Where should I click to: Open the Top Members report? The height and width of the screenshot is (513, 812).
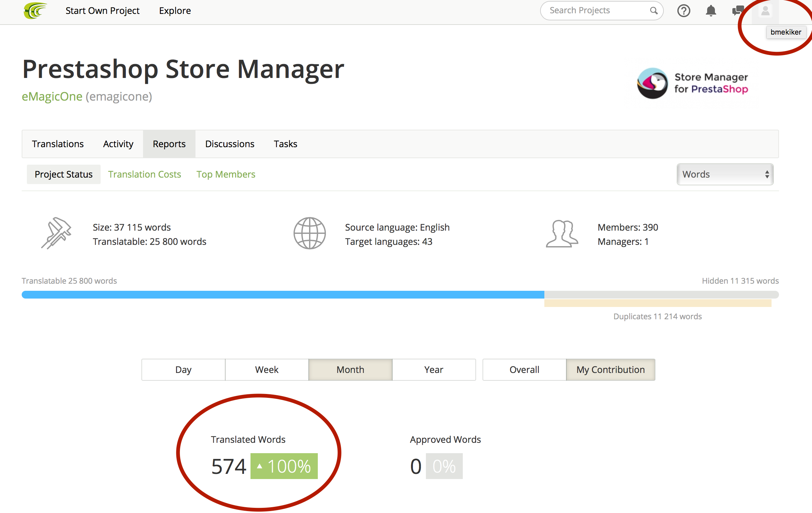(x=226, y=174)
